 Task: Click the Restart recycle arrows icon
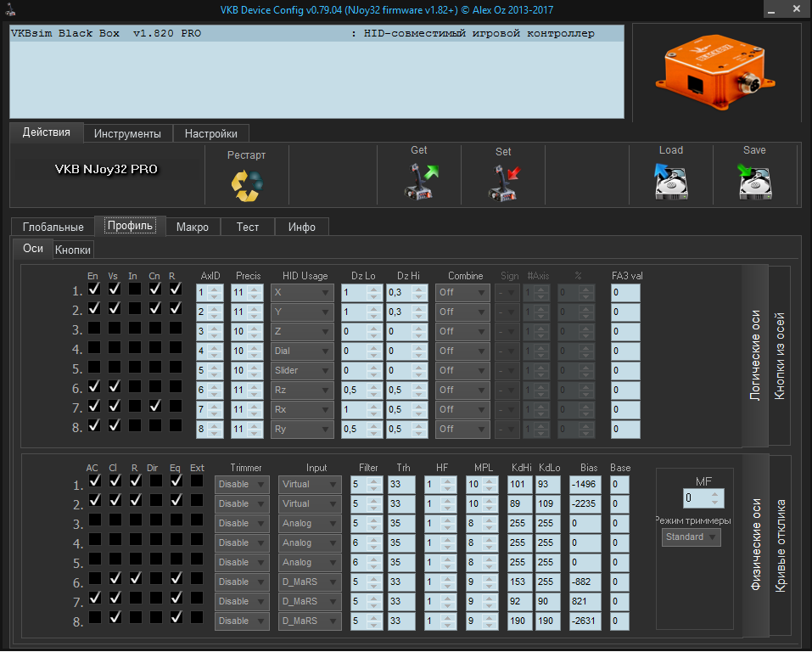(247, 186)
